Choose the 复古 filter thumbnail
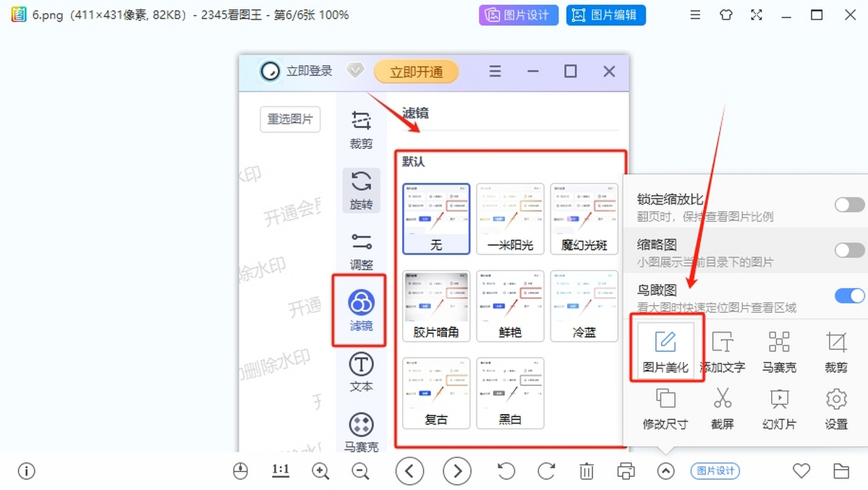 [436, 393]
